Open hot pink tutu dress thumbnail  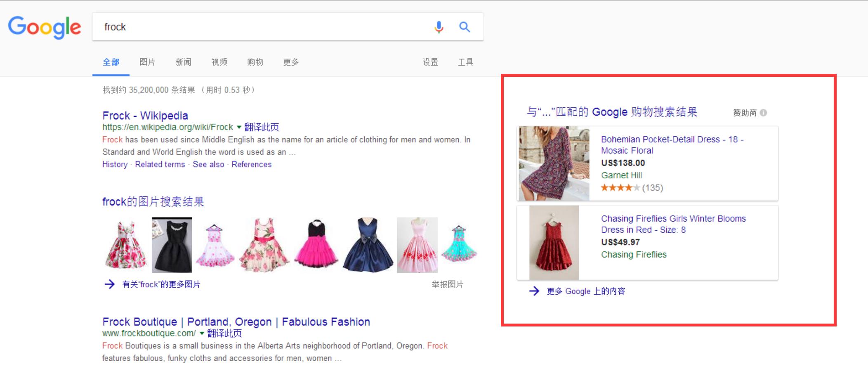click(316, 245)
